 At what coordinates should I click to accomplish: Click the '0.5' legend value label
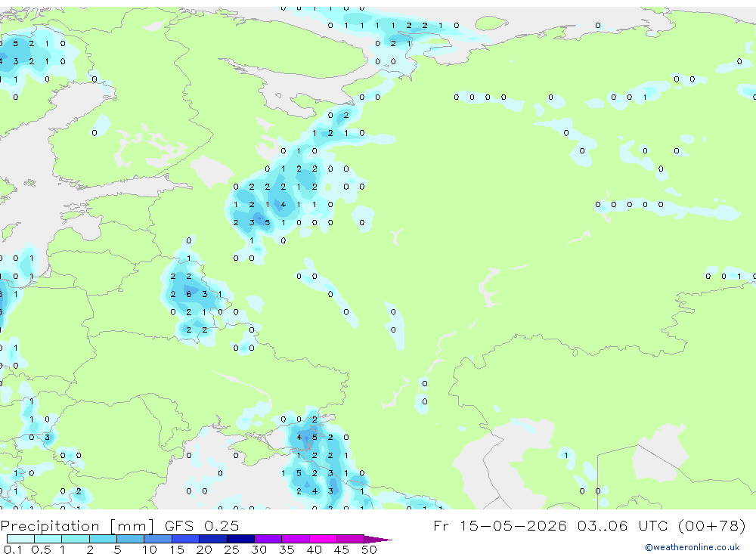tap(41, 549)
